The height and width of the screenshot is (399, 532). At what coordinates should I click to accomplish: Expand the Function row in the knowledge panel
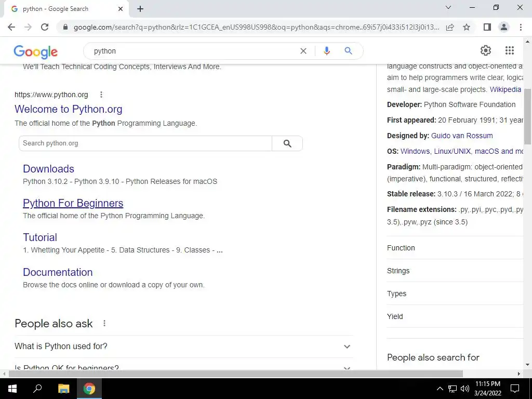pyautogui.click(x=455, y=248)
